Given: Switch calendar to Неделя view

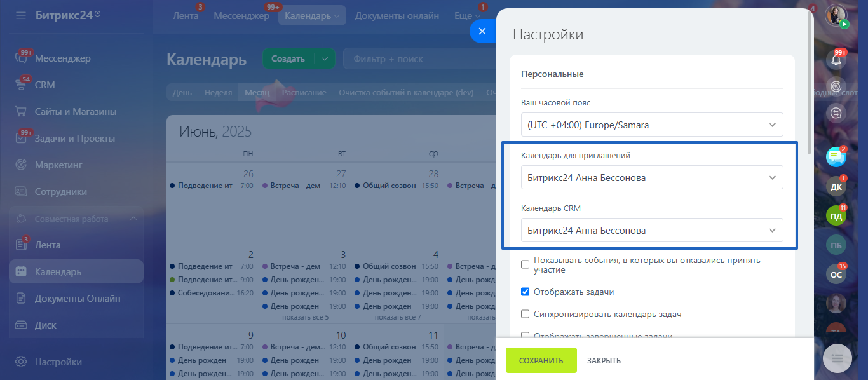Looking at the screenshot, I should [218, 92].
